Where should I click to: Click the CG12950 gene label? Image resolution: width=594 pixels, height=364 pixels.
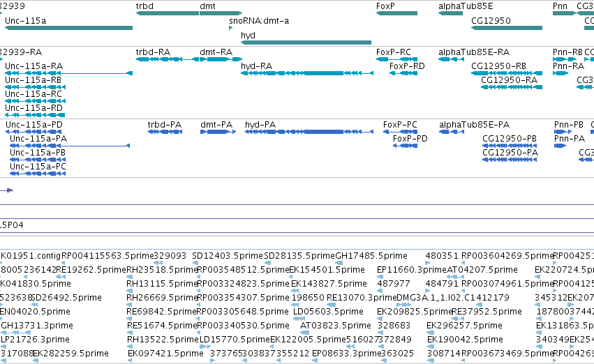tap(491, 21)
